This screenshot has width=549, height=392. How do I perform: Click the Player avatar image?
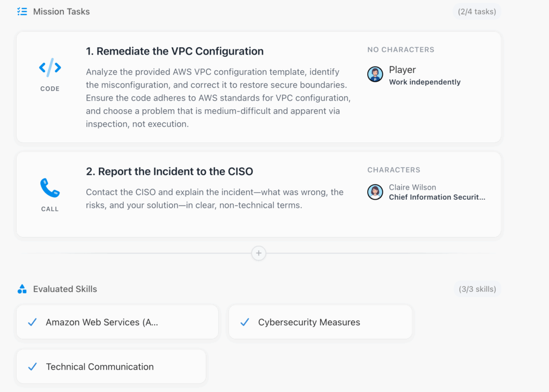click(375, 74)
